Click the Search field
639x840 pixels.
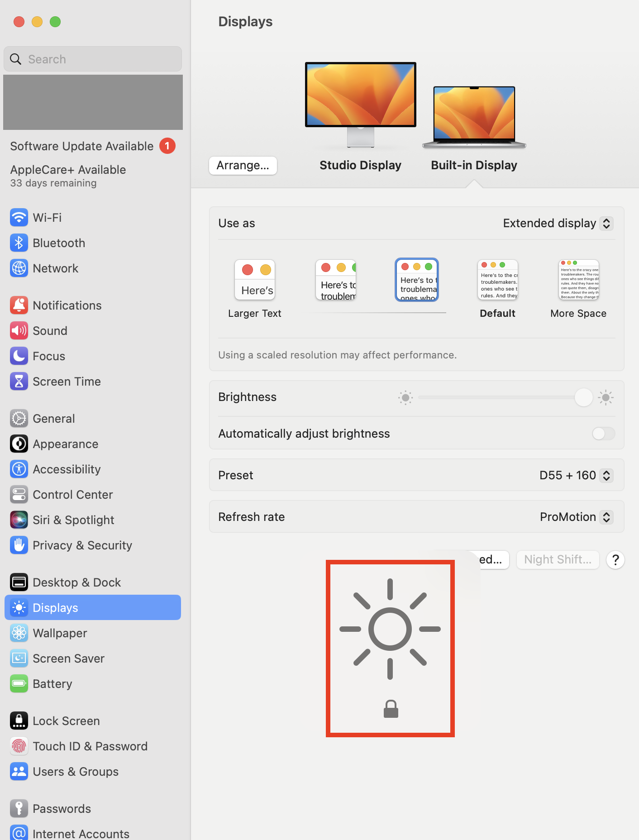[x=93, y=59]
